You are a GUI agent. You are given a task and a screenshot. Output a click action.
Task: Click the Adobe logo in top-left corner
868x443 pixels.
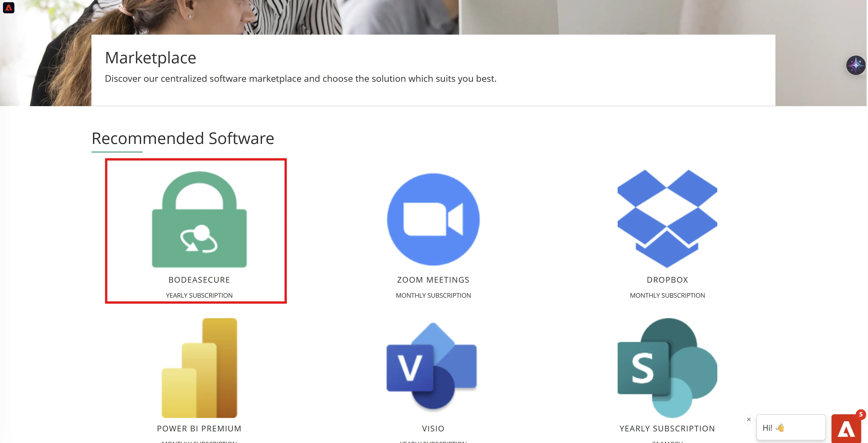pos(8,8)
